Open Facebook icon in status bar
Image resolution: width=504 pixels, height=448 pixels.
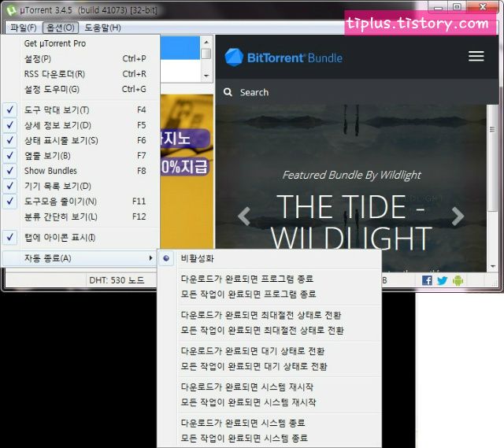click(427, 280)
